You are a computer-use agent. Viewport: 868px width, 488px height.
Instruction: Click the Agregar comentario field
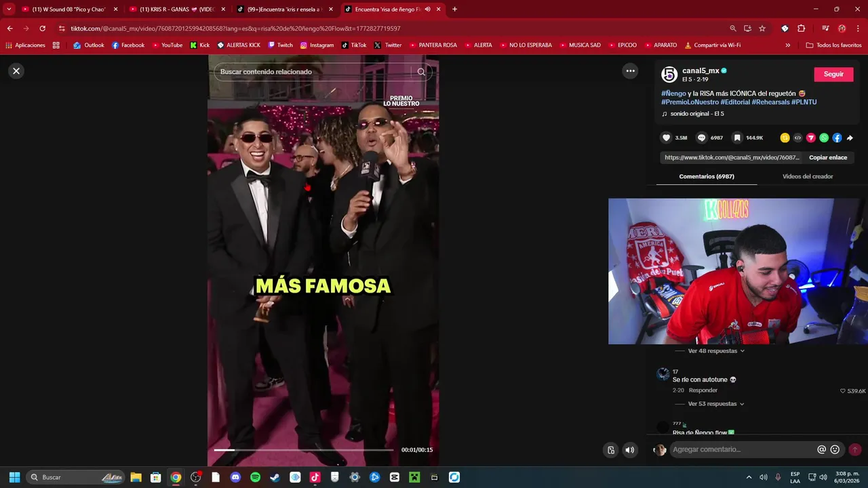pyautogui.click(x=743, y=449)
